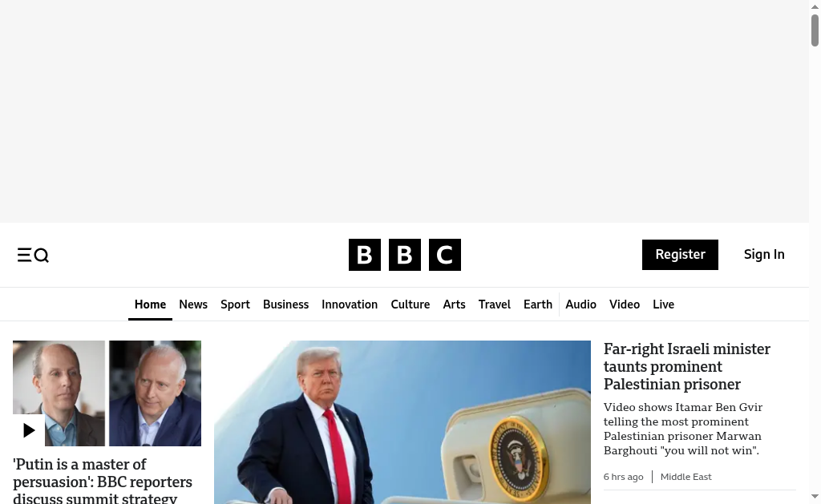Open the Middle East topic tag
821x504 pixels.
point(686,477)
